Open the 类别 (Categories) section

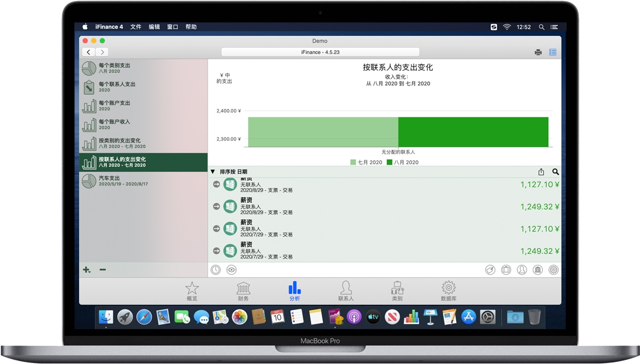397,290
